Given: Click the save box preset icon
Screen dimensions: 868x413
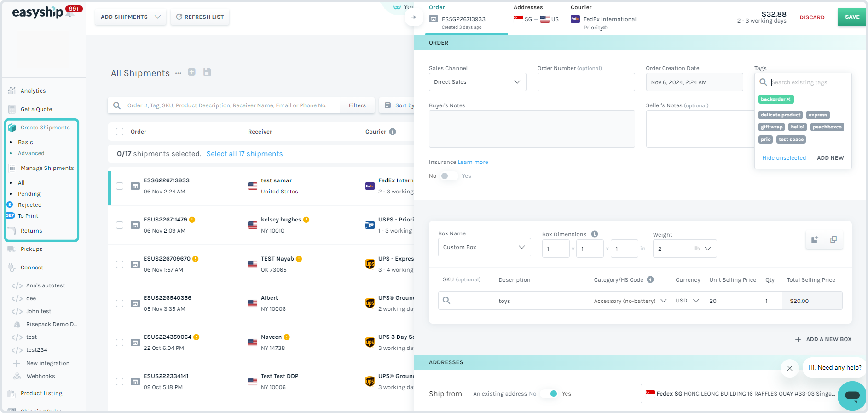Looking at the screenshot, I should point(815,239).
